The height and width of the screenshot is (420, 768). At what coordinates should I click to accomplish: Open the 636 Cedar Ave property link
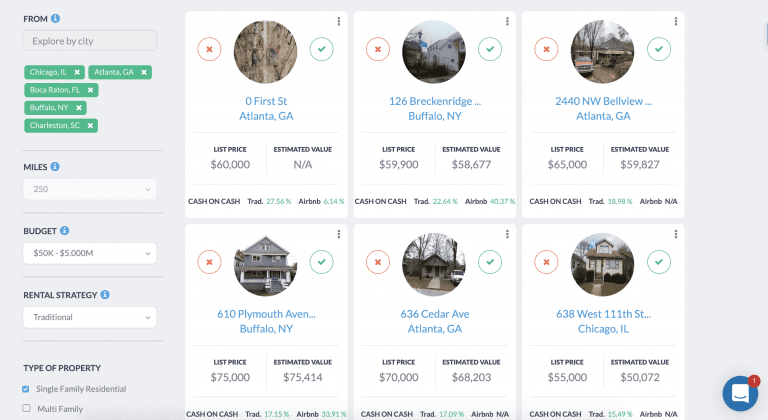point(434,314)
